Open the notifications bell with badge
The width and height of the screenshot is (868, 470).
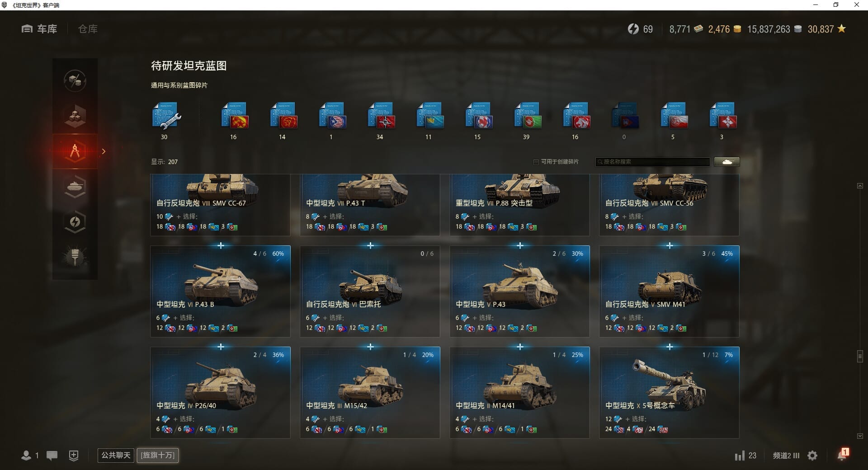coord(843,454)
